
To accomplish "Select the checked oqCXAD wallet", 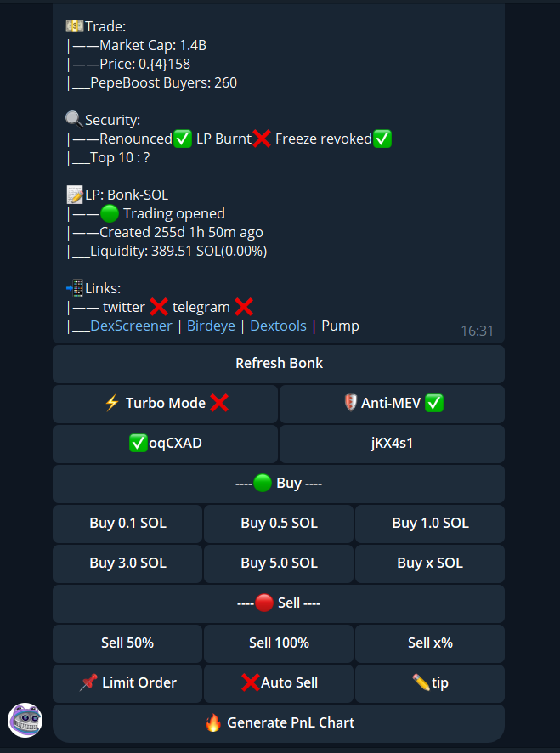I will click(165, 444).
